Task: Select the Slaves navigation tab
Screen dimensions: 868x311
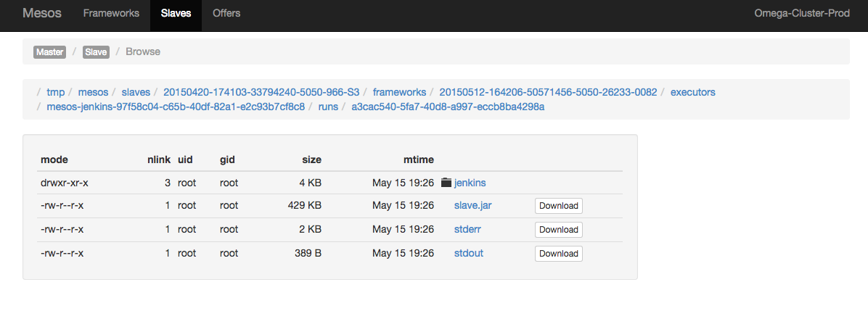Action: [x=176, y=13]
